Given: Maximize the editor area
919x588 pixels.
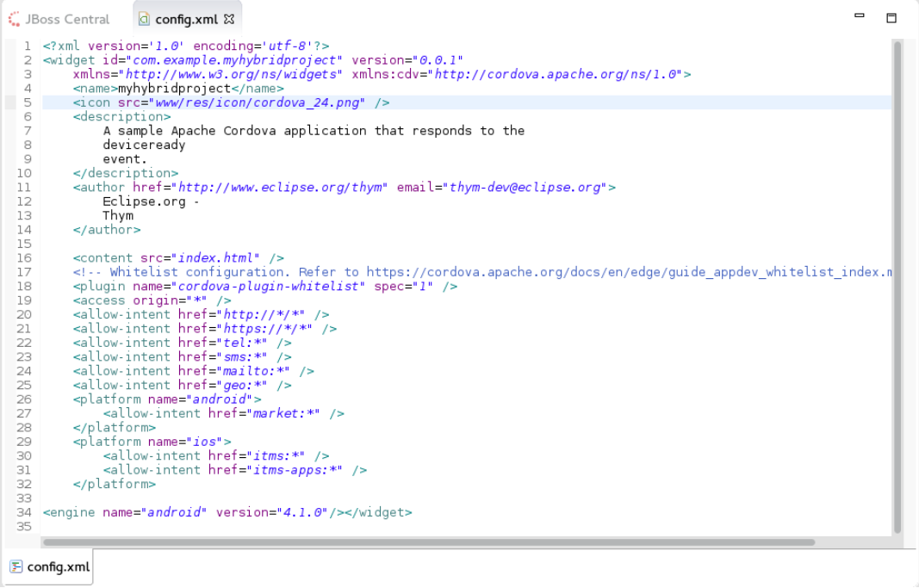Looking at the screenshot, I should click(891, 17).
